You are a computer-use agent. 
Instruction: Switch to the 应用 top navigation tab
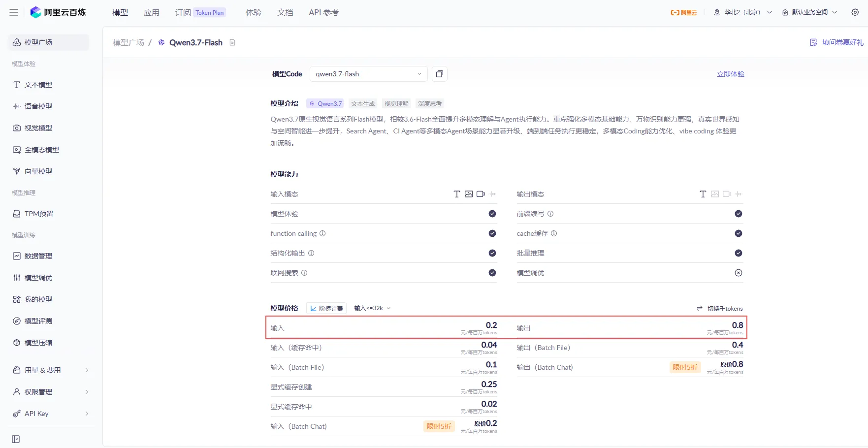[152, 12]
